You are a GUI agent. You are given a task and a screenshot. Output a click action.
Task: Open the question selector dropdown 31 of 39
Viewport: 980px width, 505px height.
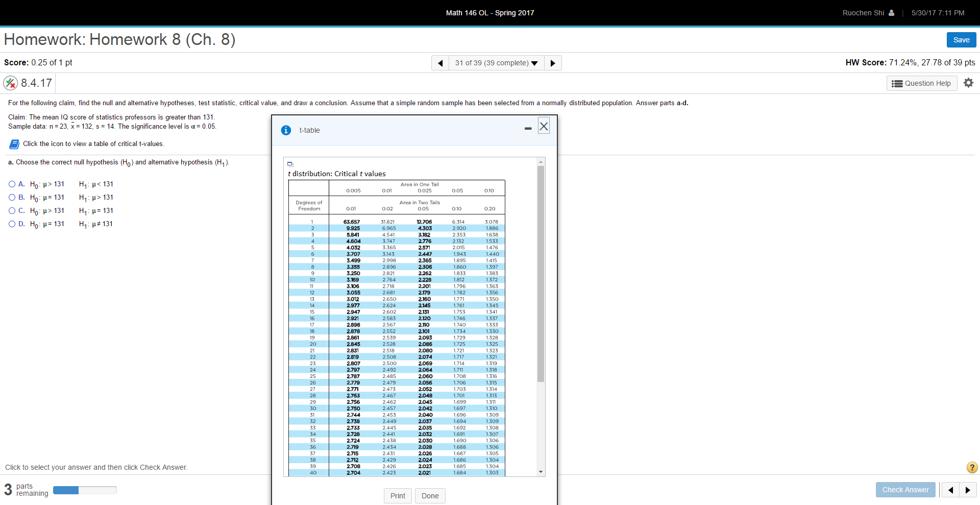496,63
